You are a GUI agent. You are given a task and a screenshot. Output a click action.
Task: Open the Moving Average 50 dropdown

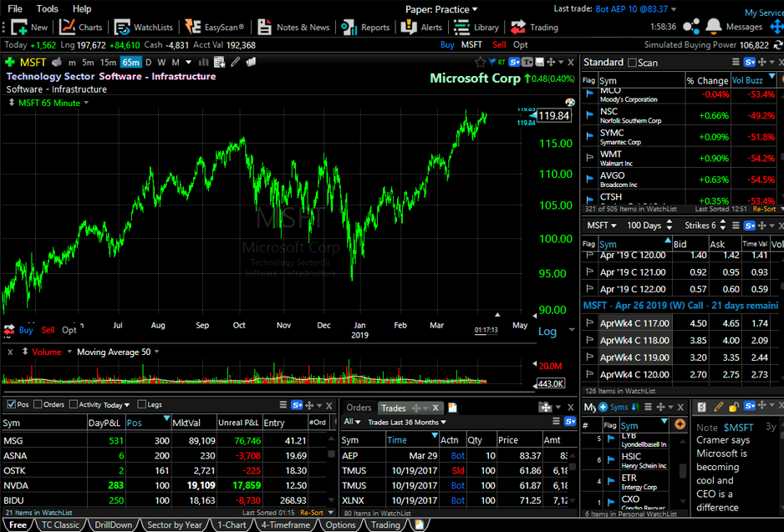(x=156, y=352)
